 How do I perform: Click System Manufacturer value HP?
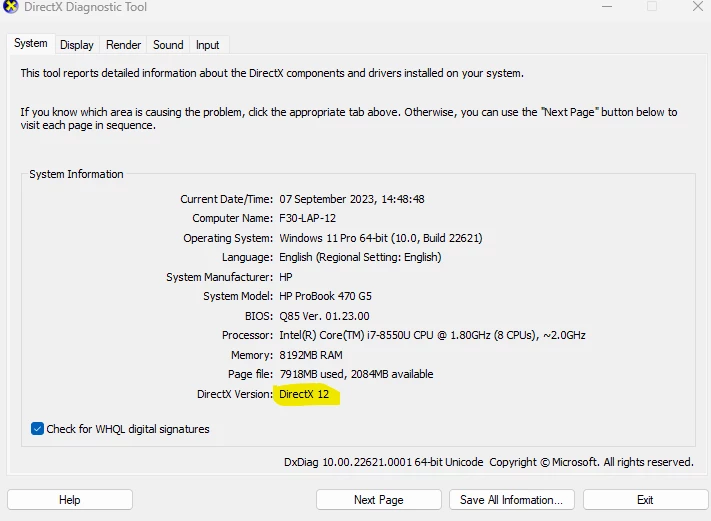click(286, 277)
